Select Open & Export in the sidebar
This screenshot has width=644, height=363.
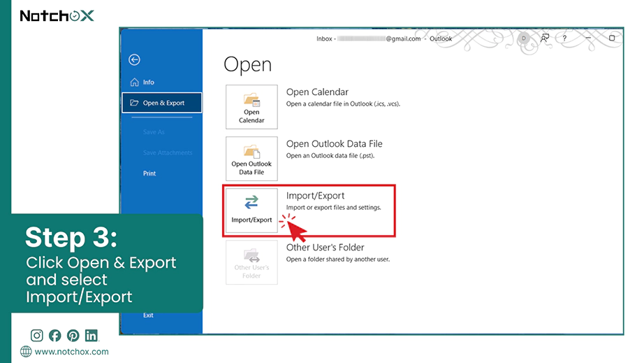pos(162,103)
